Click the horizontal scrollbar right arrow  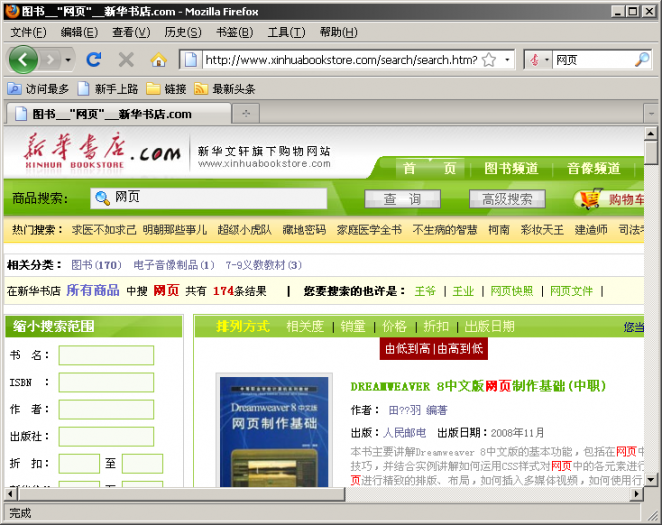click(637, 493)
